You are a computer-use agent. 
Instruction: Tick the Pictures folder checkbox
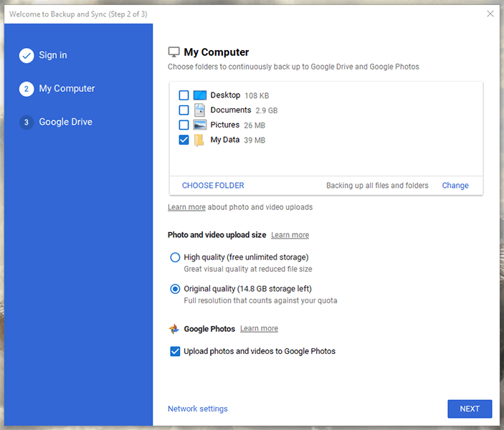(184, 125)
